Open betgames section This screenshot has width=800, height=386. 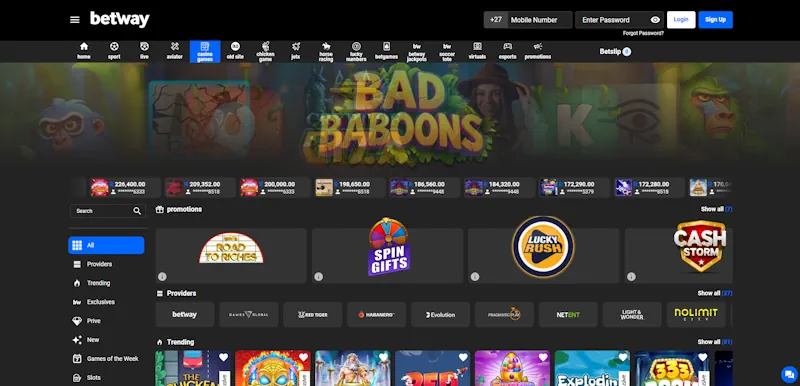tap(386, 51)
